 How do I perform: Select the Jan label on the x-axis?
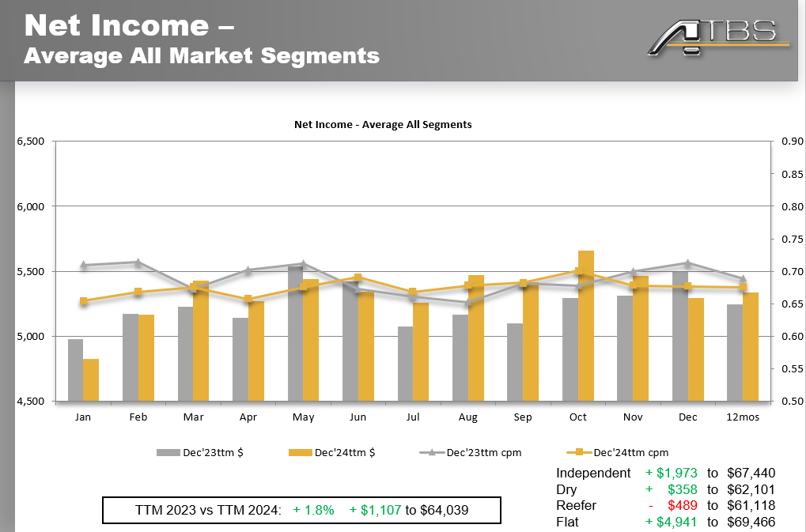point(82,417)
